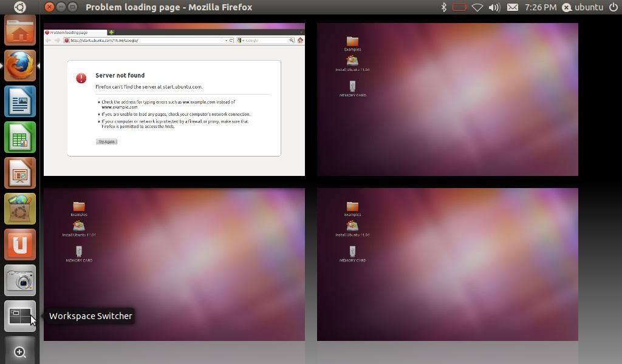Viewport: 622px width, 364px height.
Task: Open the messaging envelope indicator menu
Action: tap(513, 7)
